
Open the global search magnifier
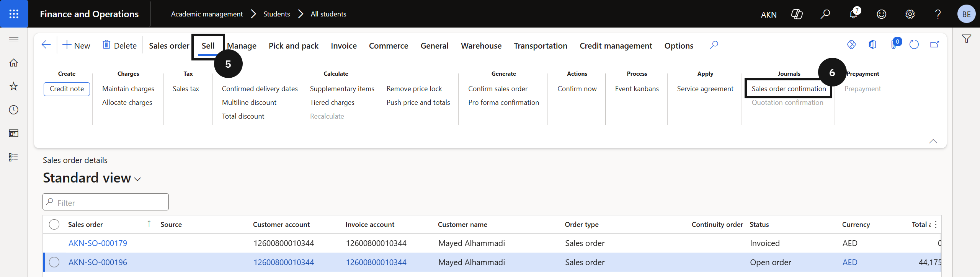tap(825, 14)
